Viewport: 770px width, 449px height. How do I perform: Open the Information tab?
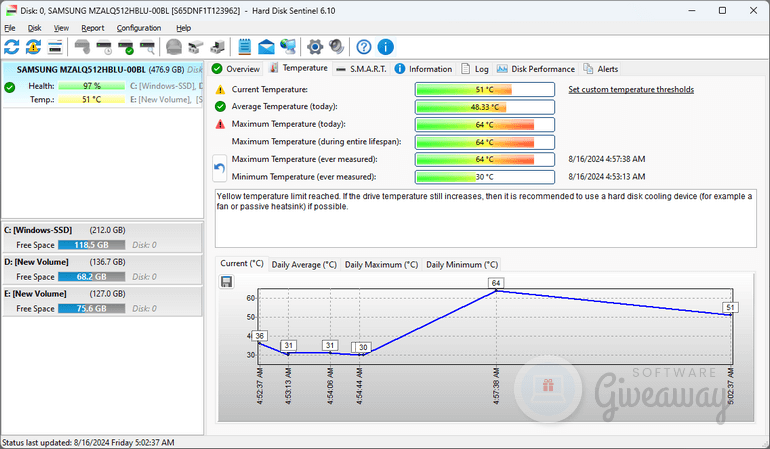pyautogui.click(x=423, y=69)
